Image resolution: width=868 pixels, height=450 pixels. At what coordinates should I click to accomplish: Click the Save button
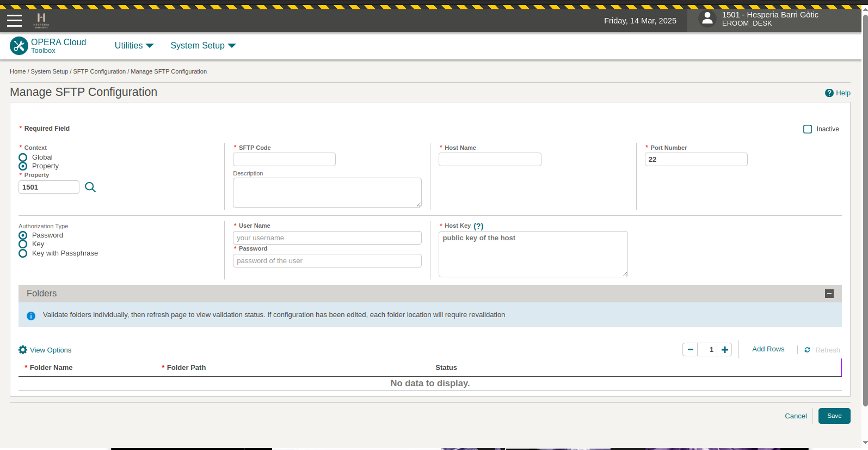[834, 416]
